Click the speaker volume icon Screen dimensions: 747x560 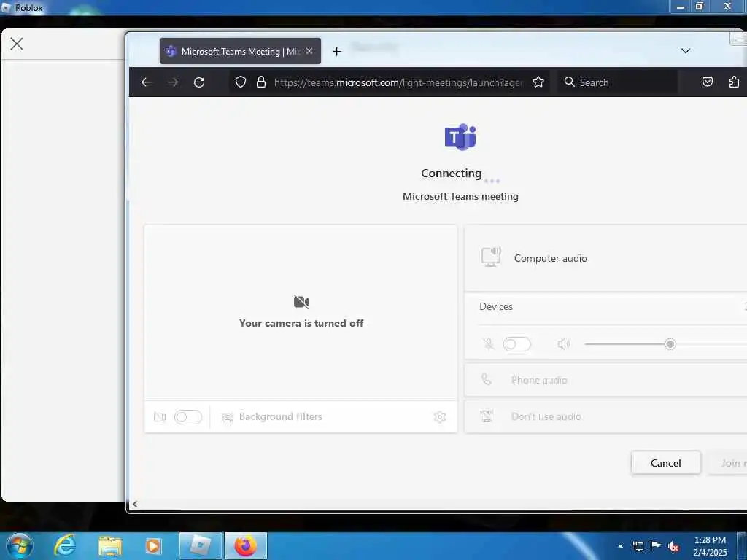564,344
